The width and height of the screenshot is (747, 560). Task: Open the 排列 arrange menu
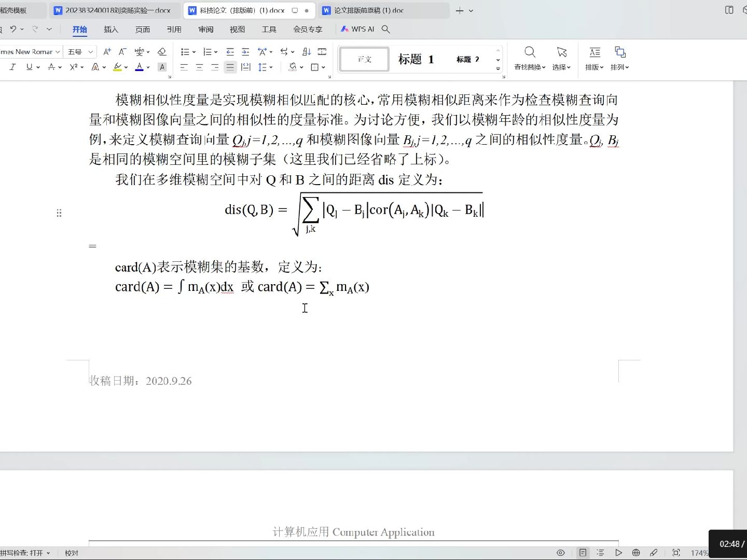[x=620, y=58]
